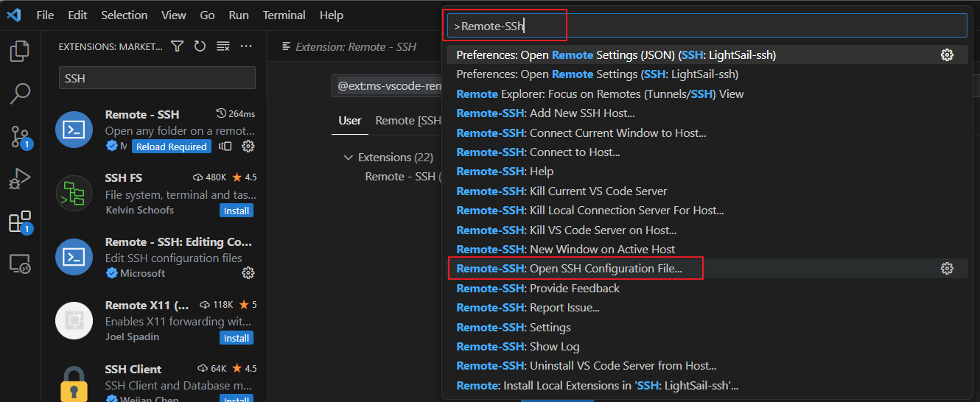
Task: Open Remote - SSH: Editing Configuration extension entry
Action: click(x=155, y=257)
